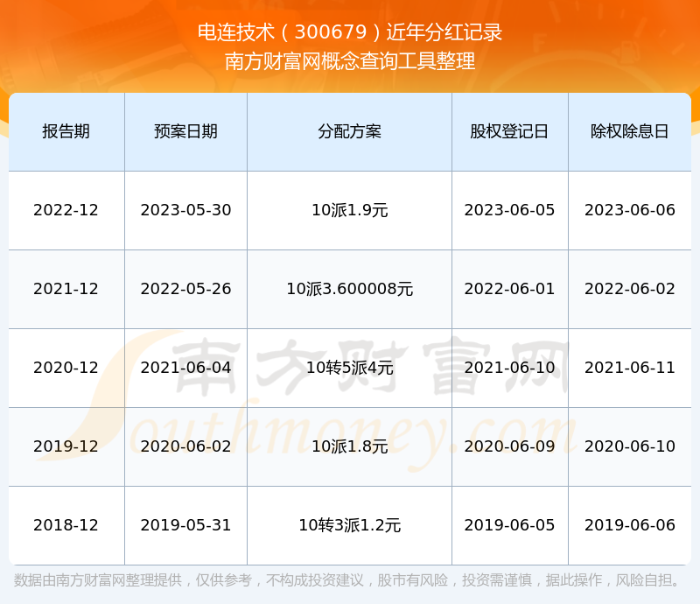The image size is (700, 604).
Task: Click the 分配方案 column header
Action: click(349, 132)
